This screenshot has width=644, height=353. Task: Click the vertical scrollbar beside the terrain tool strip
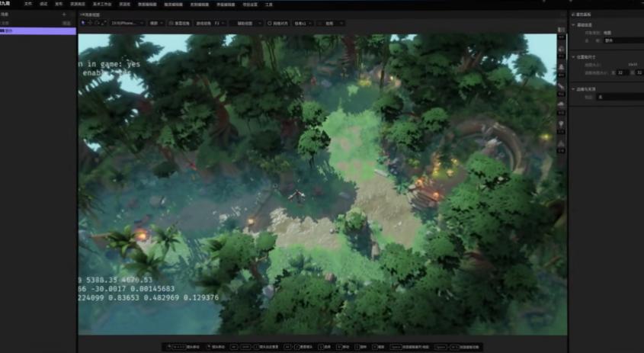[567, 45]
